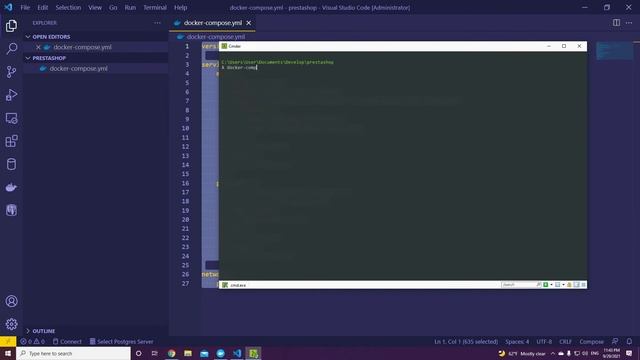Open the Help menu

click(x=180, y=7)
